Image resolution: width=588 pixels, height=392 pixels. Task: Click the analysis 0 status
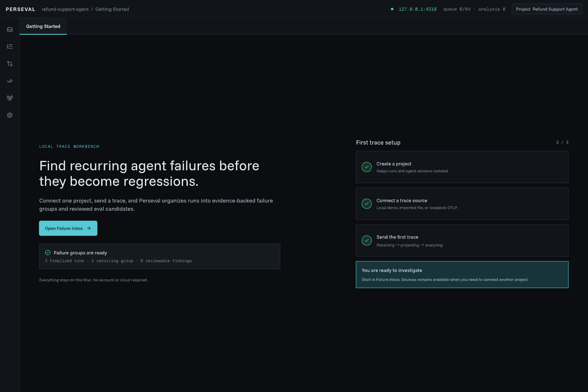tap(492, 9)
